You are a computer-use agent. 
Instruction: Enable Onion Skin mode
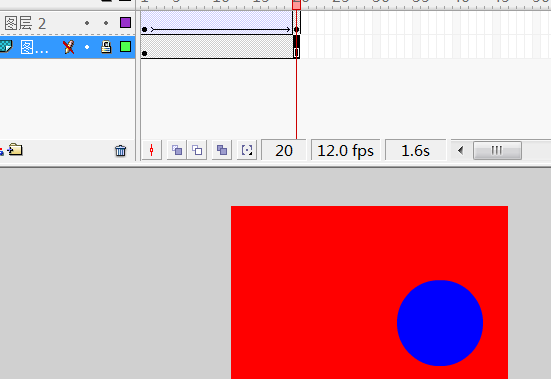(x=177, y=150)
